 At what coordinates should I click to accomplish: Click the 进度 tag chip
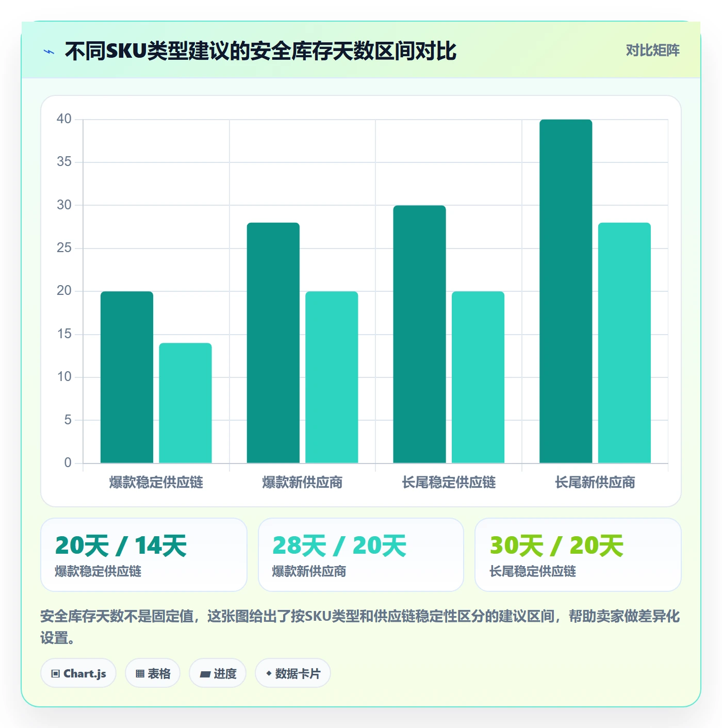coord(218,673)
